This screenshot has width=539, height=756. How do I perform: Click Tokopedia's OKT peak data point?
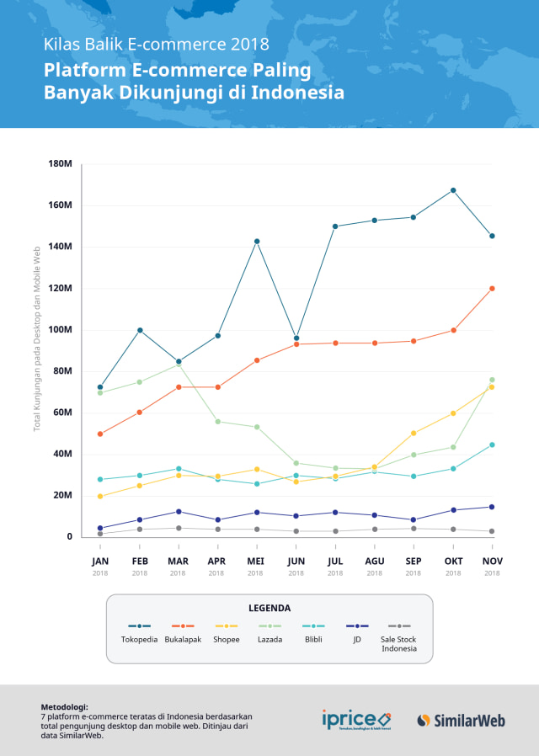click(x=453, y=190)
